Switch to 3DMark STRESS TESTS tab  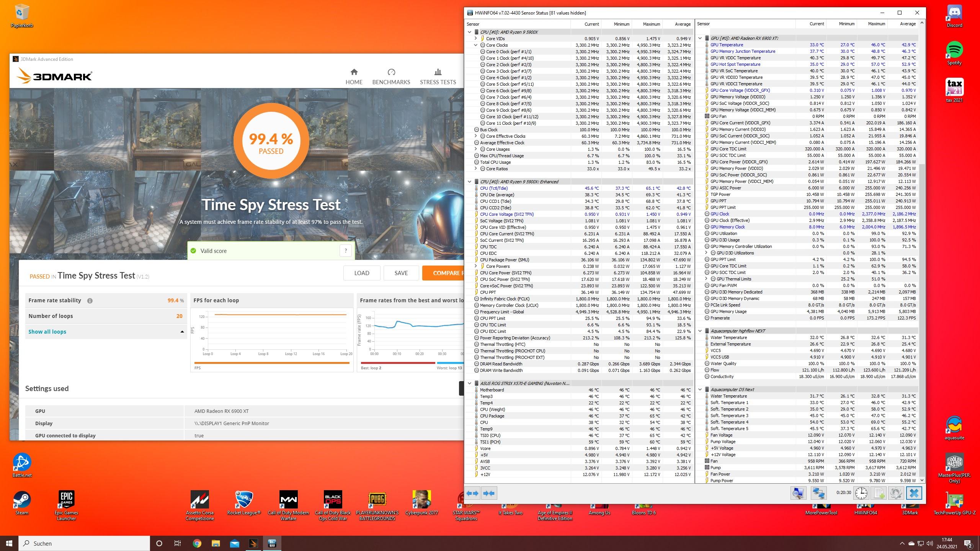[x=438, y=77]
